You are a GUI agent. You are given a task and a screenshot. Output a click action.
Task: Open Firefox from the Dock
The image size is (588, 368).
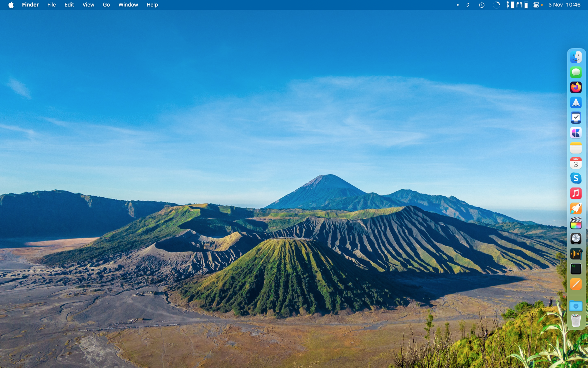pyautogui.click(x=576, y=87)
